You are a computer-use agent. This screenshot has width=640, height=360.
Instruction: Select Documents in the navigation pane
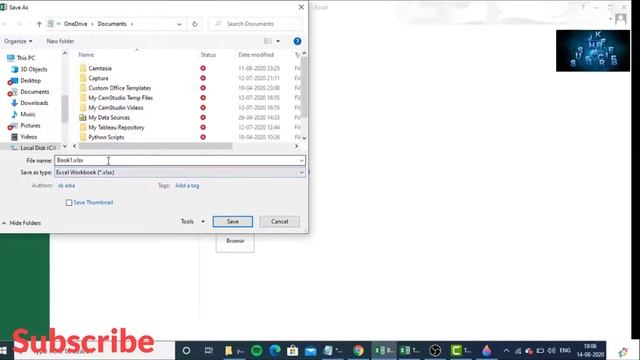coord(30,92)
